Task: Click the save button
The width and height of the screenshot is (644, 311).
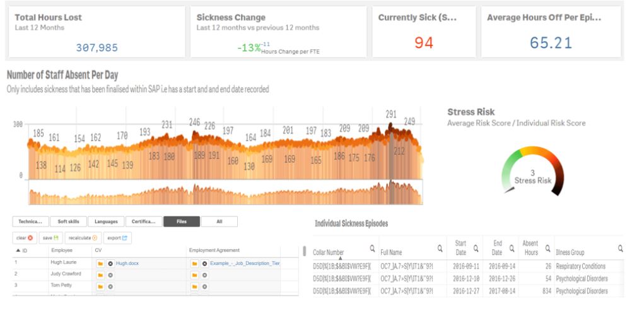Action: [51, 238]
